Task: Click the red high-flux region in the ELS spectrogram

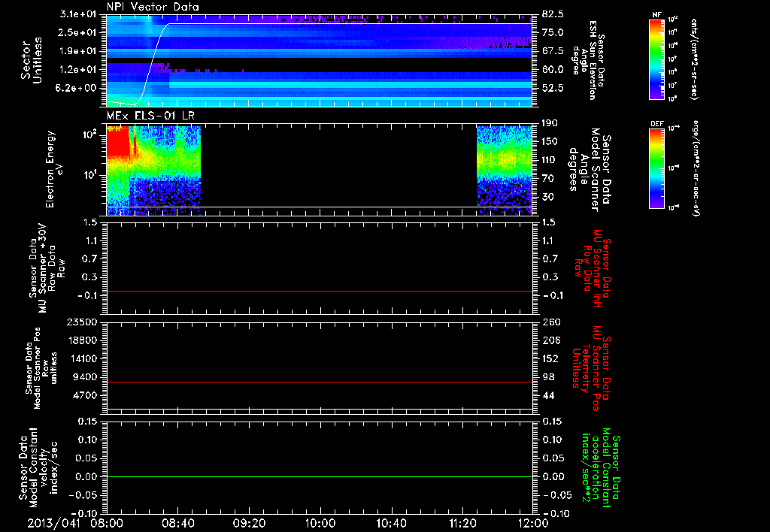Action: [x=118, y=141]
